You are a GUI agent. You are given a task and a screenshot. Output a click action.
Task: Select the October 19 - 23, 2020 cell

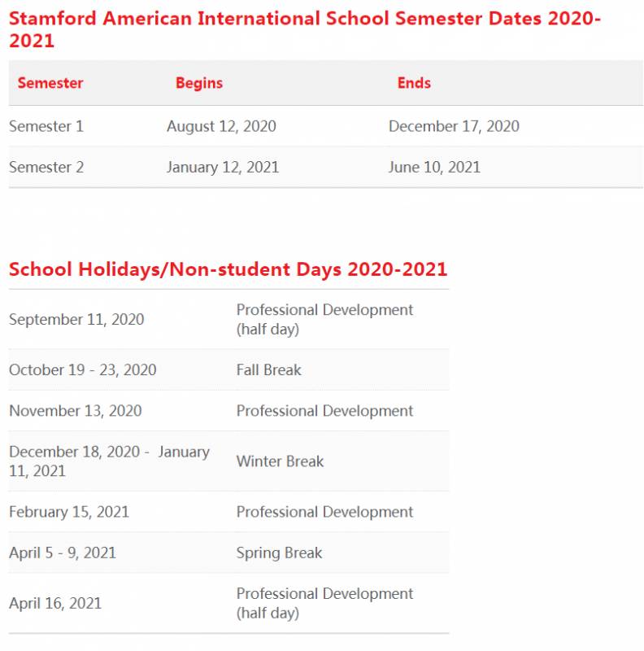[83, 369]
